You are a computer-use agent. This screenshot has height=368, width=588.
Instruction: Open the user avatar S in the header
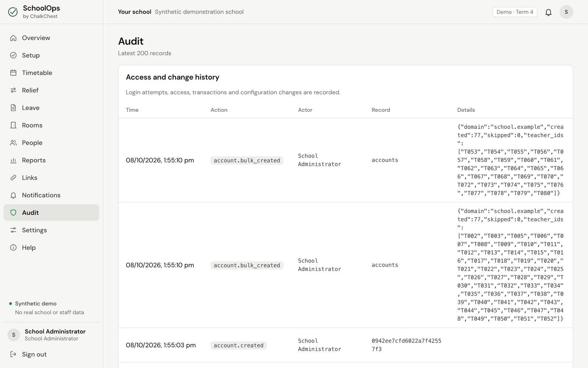point(566,12)
